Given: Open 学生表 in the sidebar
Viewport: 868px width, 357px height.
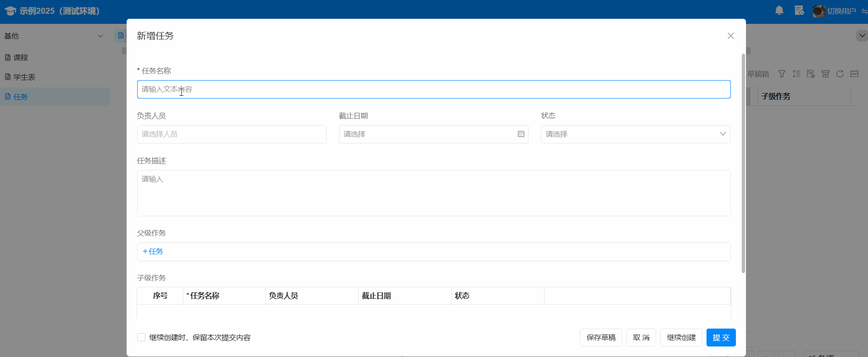Looking at the screenshot, I should [24, 77].
